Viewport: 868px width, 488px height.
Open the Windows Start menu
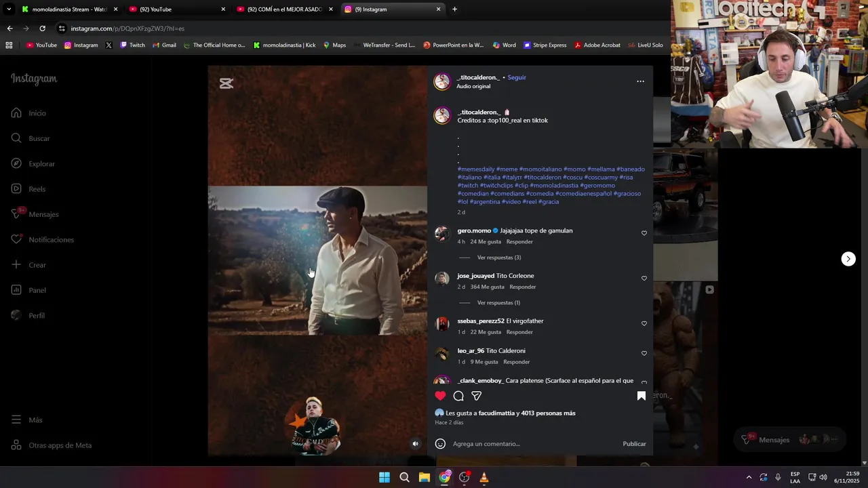click(384, 477)
